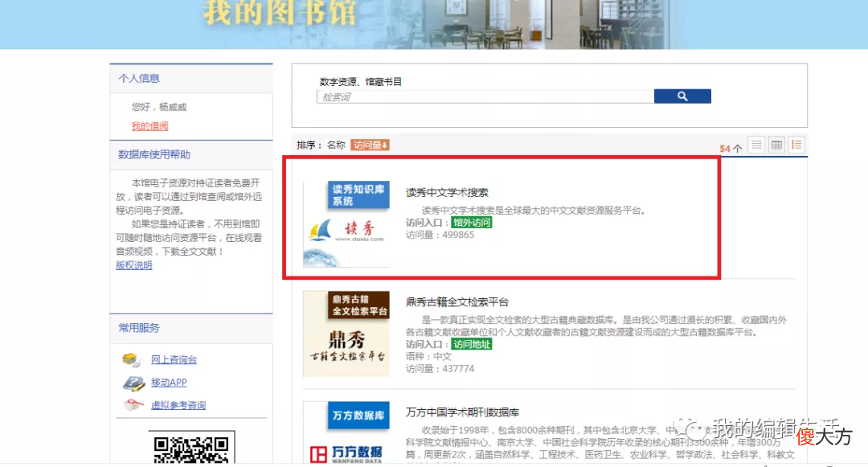Switch to table grid view icon
The height and width of the screenshot is (467, 868).
coord(776,145)
